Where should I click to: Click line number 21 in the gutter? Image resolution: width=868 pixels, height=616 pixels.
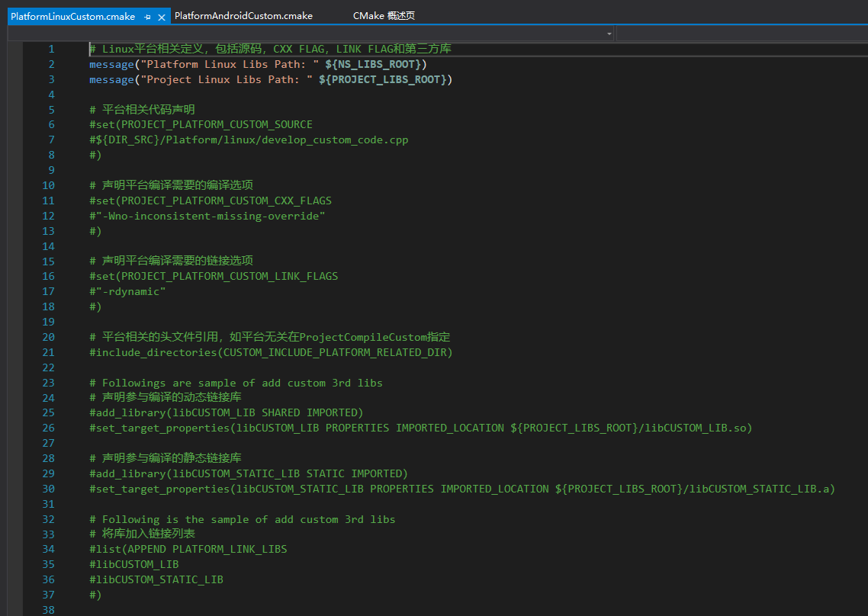pos(48,352)
